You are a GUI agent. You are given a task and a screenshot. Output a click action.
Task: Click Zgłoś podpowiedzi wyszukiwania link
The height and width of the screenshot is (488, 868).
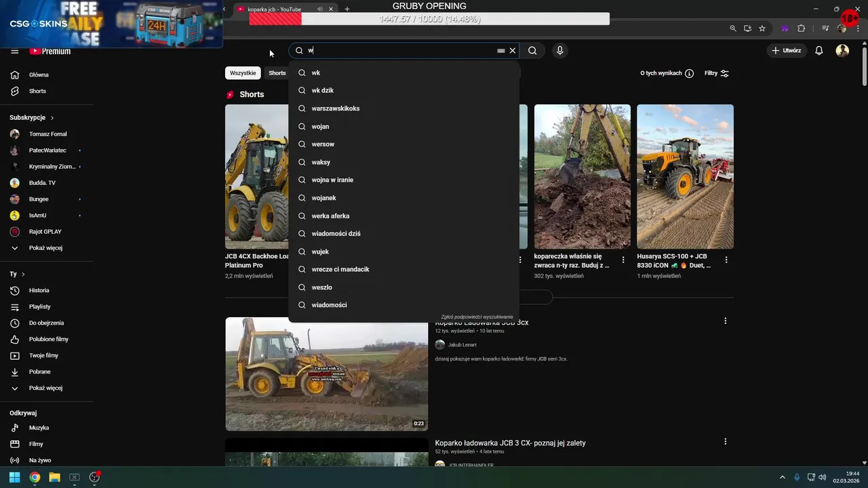(477, 317)
